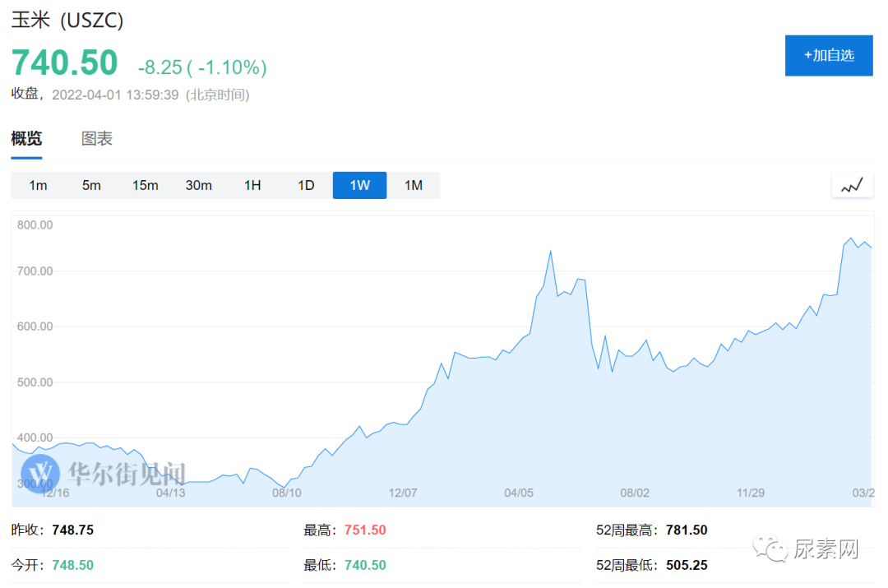Viewport: 888px width, 588px height.
Task: Choose the 15m interval
Action: (x=145, y=185)
